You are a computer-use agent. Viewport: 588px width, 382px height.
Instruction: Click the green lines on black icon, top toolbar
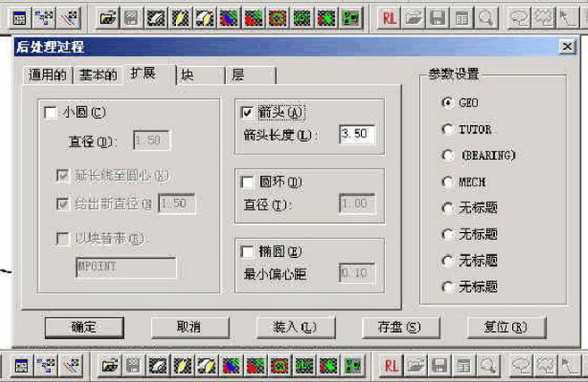(x=302, y=18)
